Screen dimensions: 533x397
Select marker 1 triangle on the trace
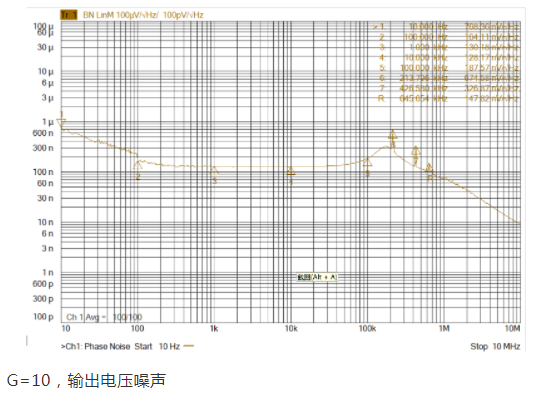[62, 123]
